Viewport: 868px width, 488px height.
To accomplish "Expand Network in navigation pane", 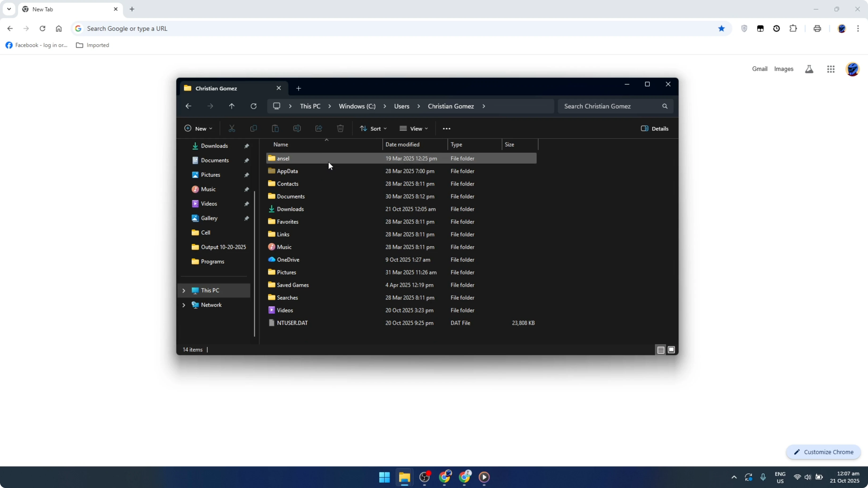I will click(x=184, y=305).
